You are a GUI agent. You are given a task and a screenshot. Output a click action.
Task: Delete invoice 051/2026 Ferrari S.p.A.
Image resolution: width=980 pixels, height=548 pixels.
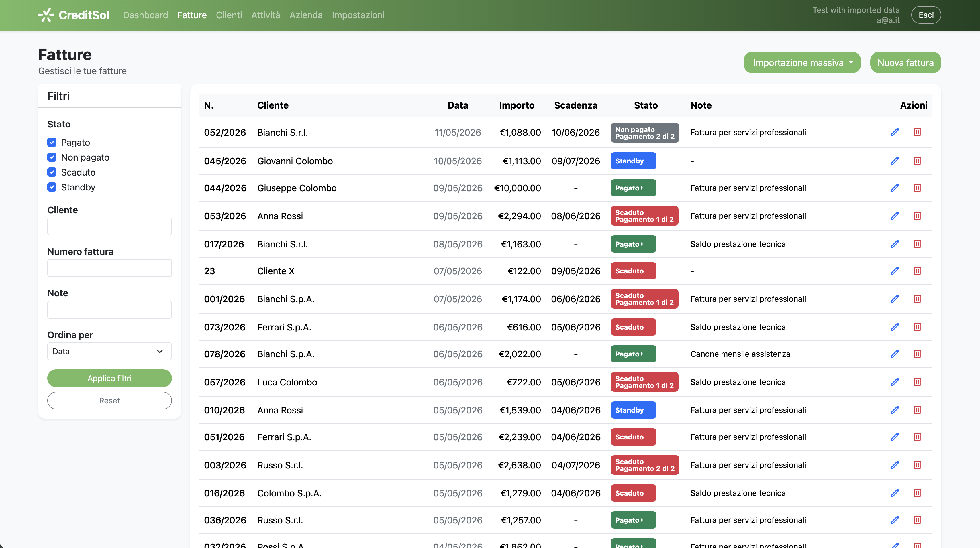[x=917, y=437]
